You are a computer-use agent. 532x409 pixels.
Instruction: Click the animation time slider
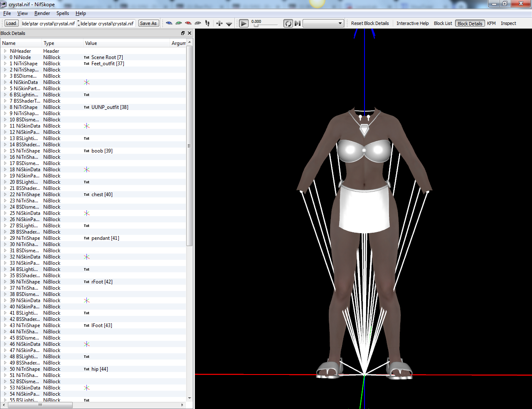[266, 26]
